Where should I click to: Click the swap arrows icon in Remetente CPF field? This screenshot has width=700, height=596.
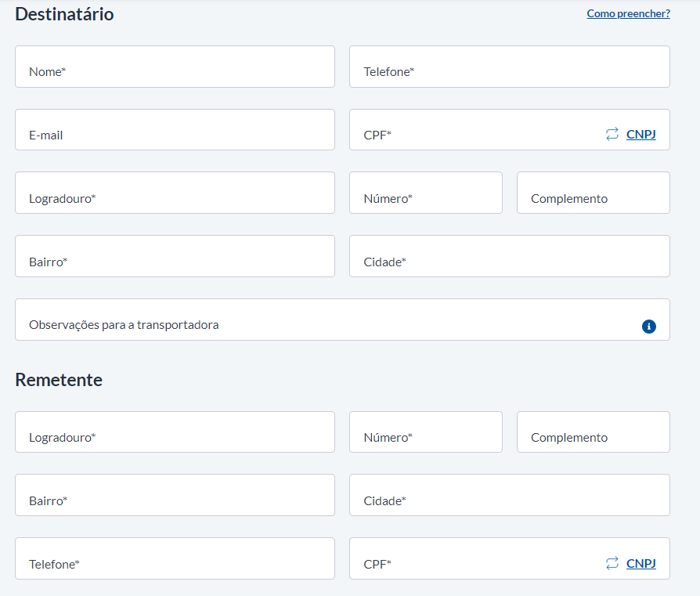click(x=612, y=563)
